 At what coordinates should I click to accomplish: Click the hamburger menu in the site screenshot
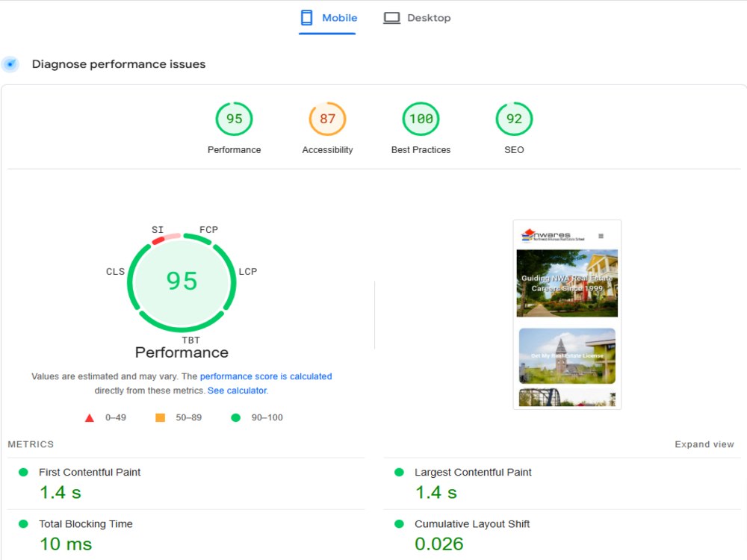point(601,236)
